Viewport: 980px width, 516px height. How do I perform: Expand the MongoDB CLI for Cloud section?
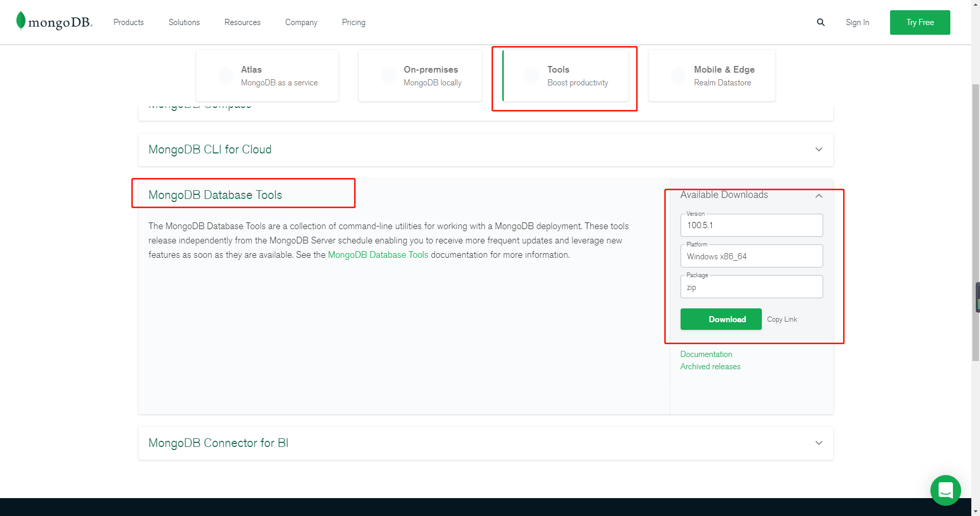tap(818, 149)
